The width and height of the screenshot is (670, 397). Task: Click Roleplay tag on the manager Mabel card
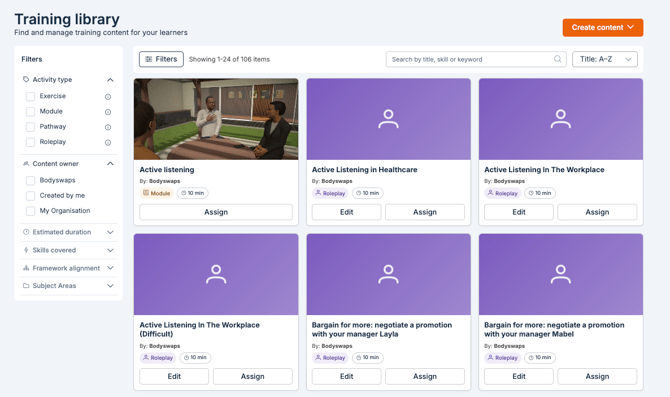(502, 358)
